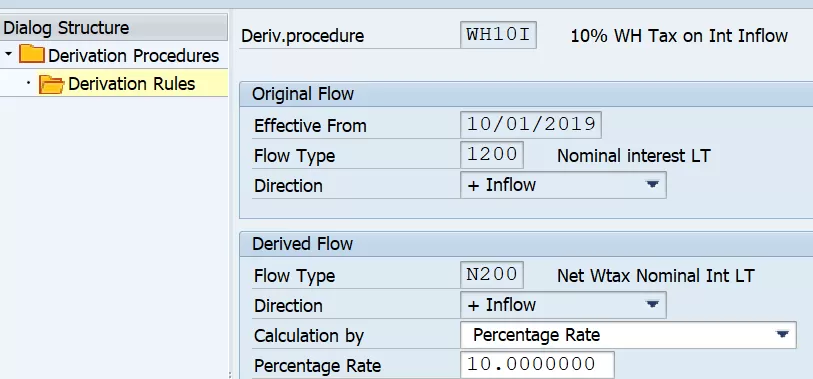Select the Derivation Rules tree item
The image size is (813, 379).
132,84
